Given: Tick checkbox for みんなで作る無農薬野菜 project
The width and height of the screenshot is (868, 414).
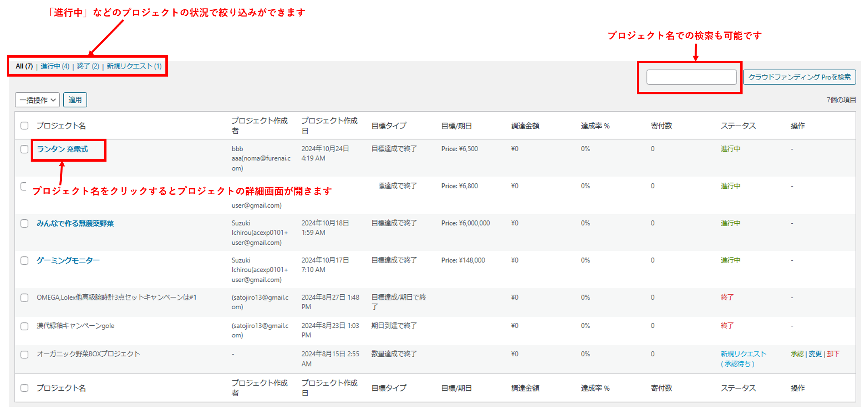Looking at the screenshot, I should pos(25,224).
